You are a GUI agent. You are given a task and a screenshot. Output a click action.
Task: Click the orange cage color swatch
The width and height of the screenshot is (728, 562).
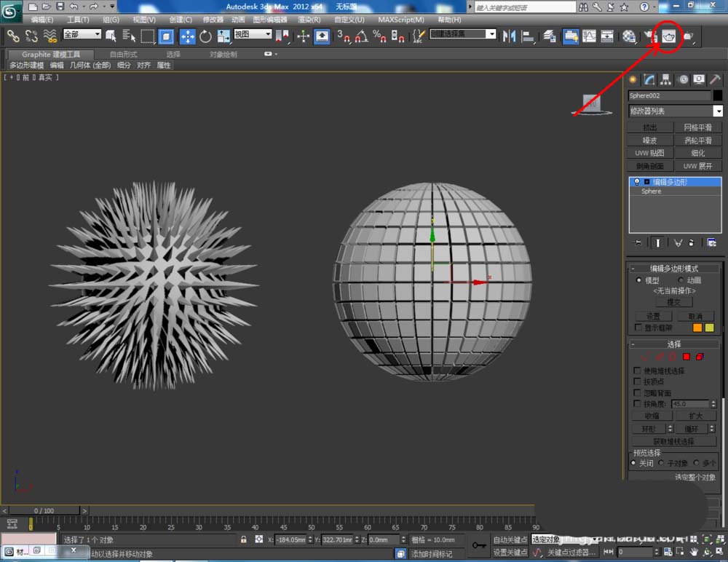[x=697, y=328]
